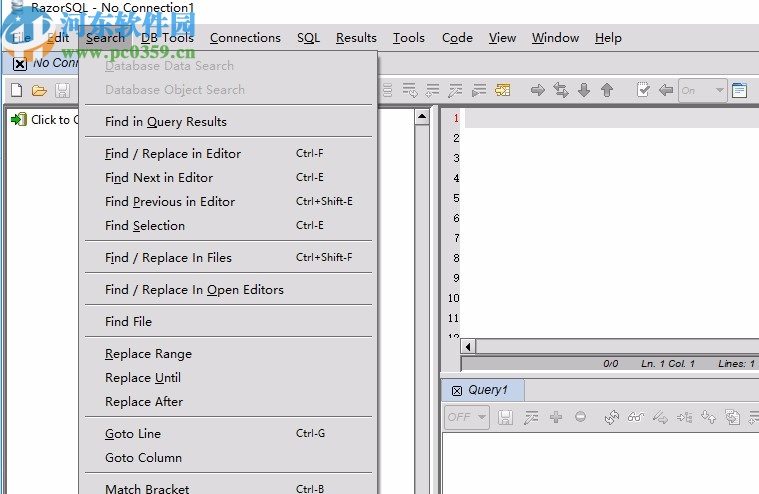Choose Find / Replace In Open Editors
Image resolution: width=759 pixels, height=494 pixels.
228,289
